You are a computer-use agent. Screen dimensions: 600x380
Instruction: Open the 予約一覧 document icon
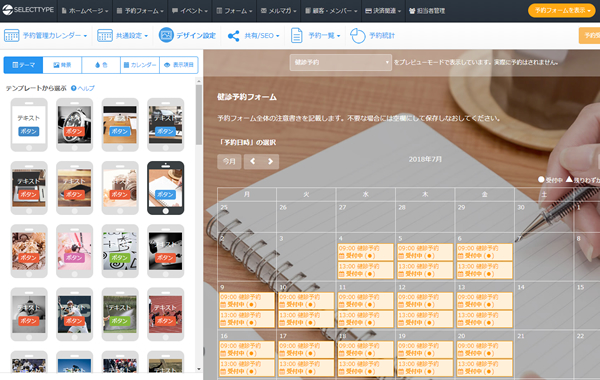coord(297,35)
